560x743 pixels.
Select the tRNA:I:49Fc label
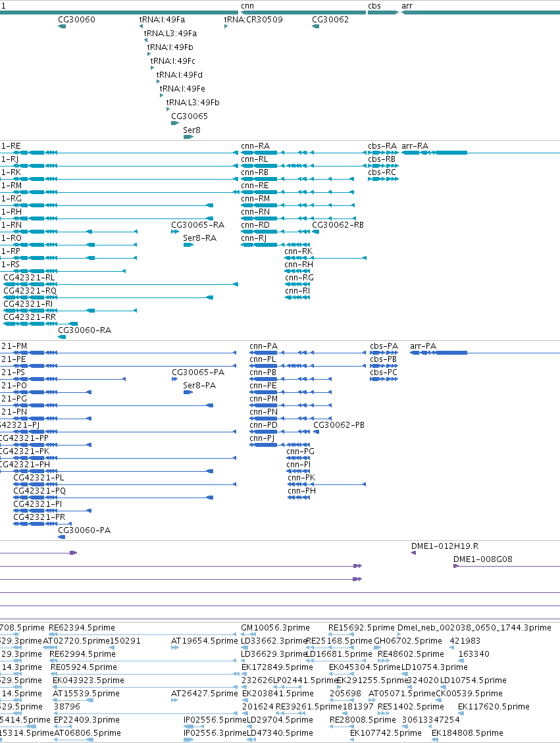[173, 61]
